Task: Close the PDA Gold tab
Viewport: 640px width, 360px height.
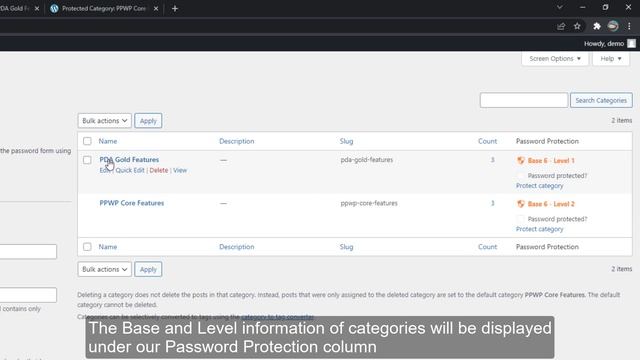Action: pyautogui.click(x=37, y=9)
